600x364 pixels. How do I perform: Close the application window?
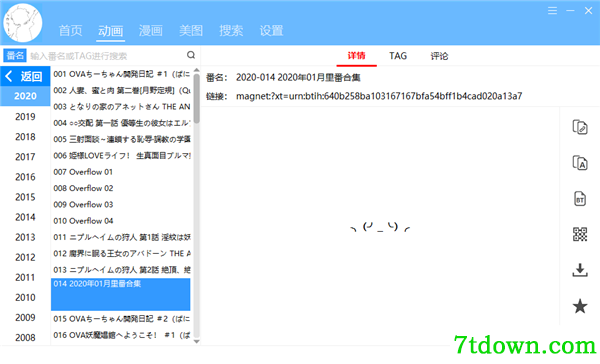pyautogui.click(x=588, y=11)
